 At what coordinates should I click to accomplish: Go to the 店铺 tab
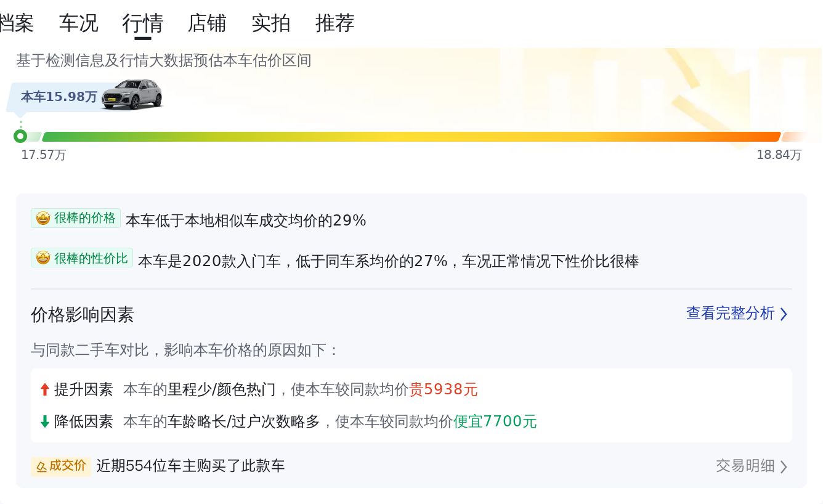click(x=207, y=23)
